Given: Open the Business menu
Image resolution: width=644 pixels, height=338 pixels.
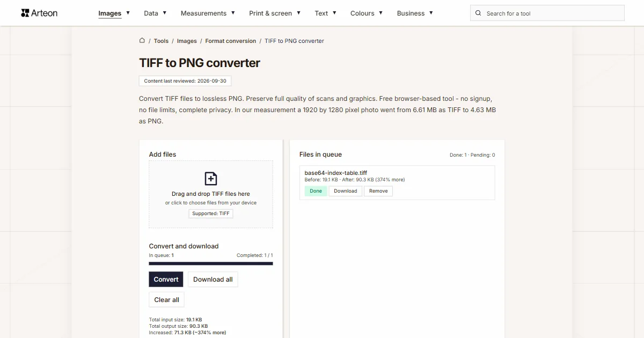Looking at the screenshot, I should tap(411, 13).
